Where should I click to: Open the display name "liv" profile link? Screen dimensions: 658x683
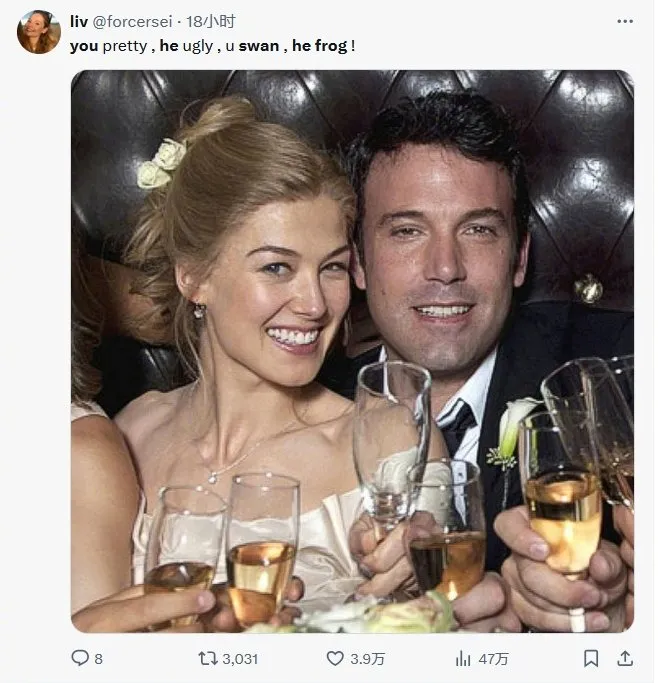79,21
